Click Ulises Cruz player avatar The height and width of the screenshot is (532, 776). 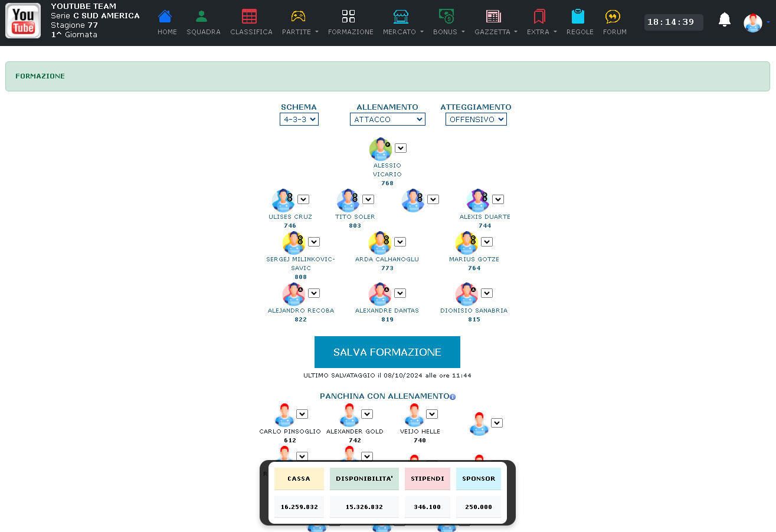(x=283, y=201)
